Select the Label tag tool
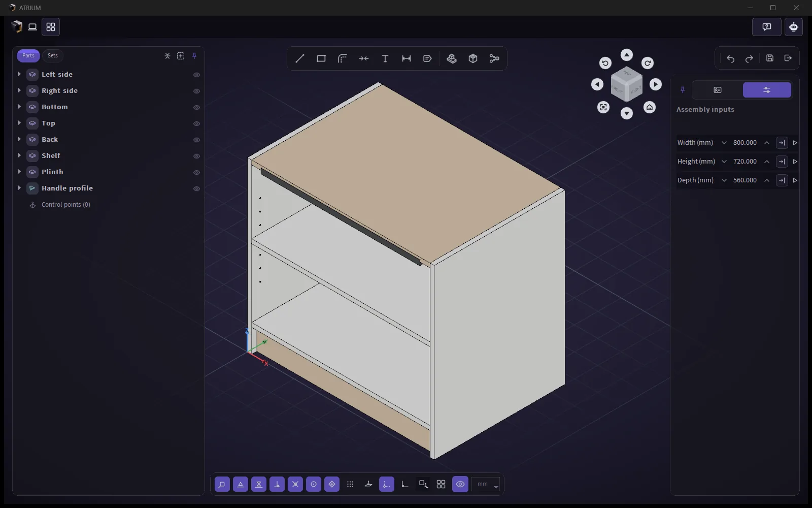Viewport: 812px width, 508px height. point(428,58)
